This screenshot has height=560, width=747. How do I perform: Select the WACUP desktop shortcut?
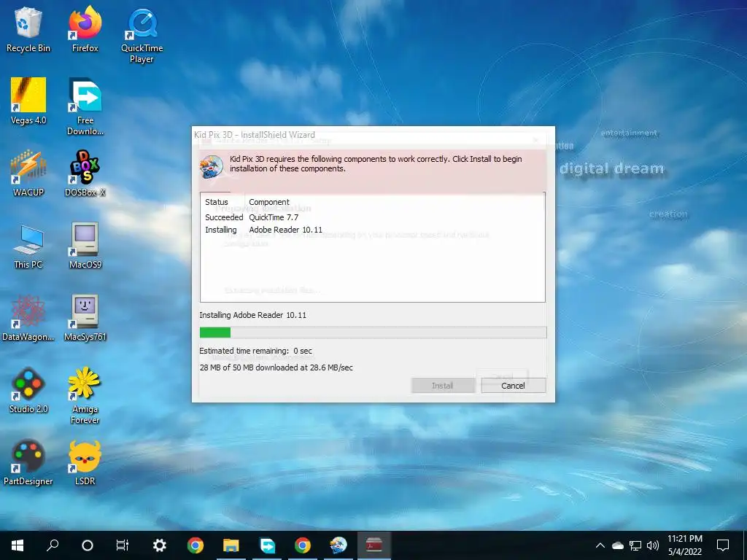(x=28, y=174)
